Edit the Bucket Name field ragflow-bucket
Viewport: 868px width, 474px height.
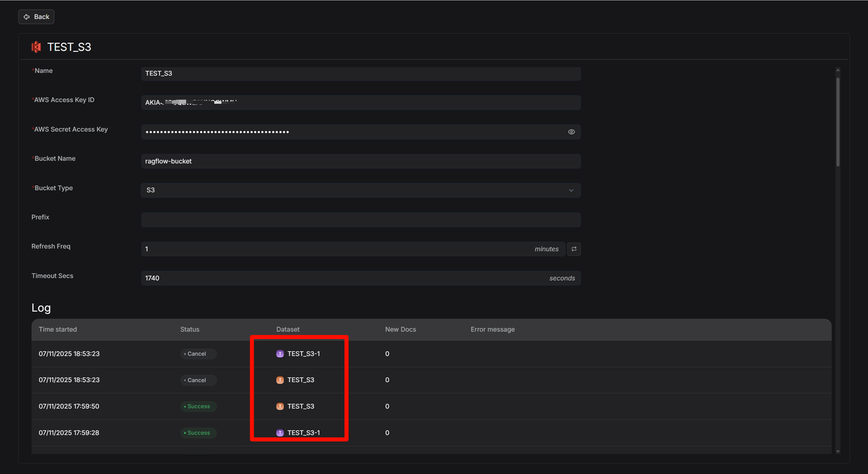coord(361,161)
